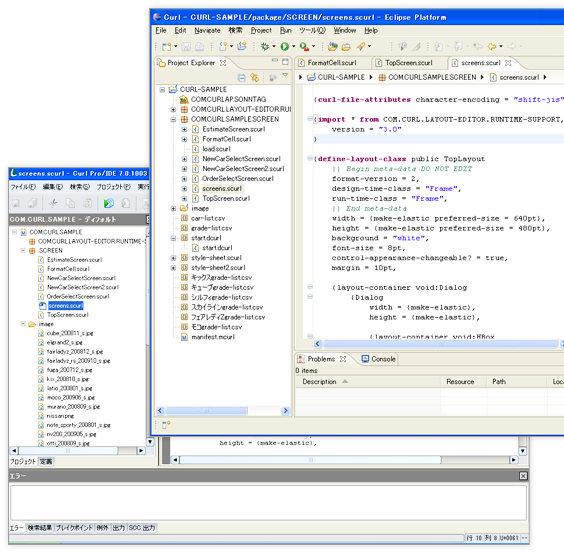Viewport: 564px width, 553px height.
Task: Open the New wizard dropdown arrow
Action: pos(176,46)
